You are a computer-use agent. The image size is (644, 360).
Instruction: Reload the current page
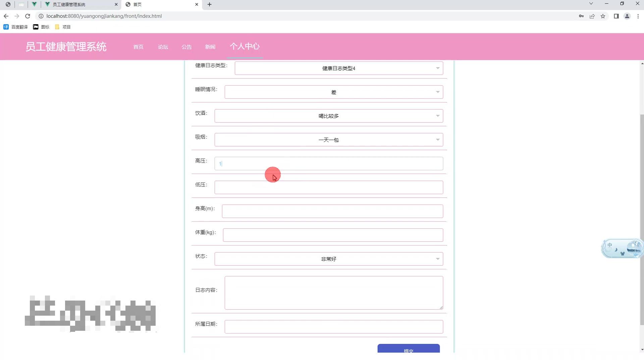click(28, 16)
